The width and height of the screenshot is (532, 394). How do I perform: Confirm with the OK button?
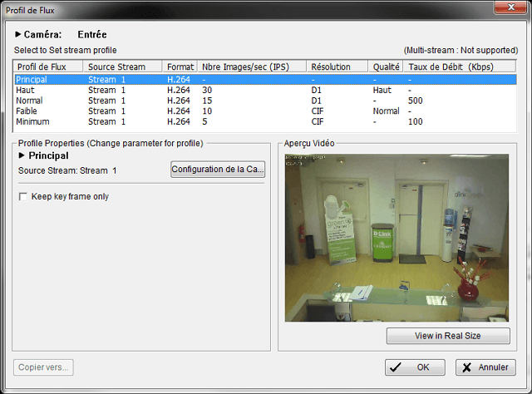pos(415,367)
